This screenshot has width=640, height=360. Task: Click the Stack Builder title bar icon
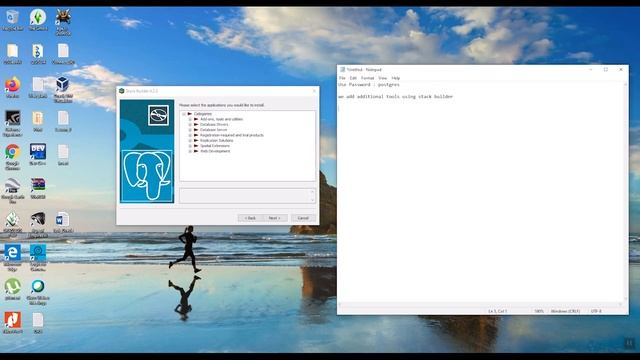(122, 91)
